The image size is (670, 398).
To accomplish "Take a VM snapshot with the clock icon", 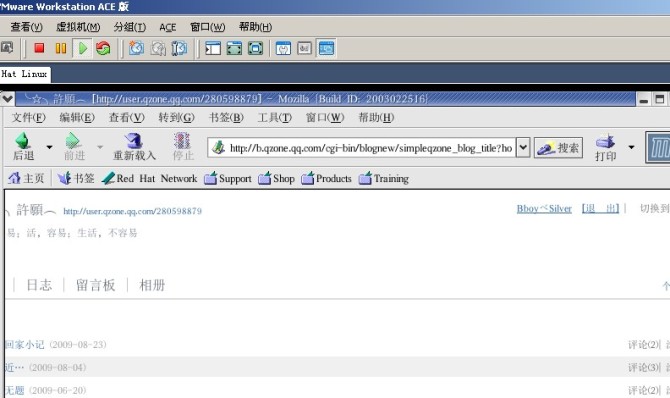I will [137, 48].
